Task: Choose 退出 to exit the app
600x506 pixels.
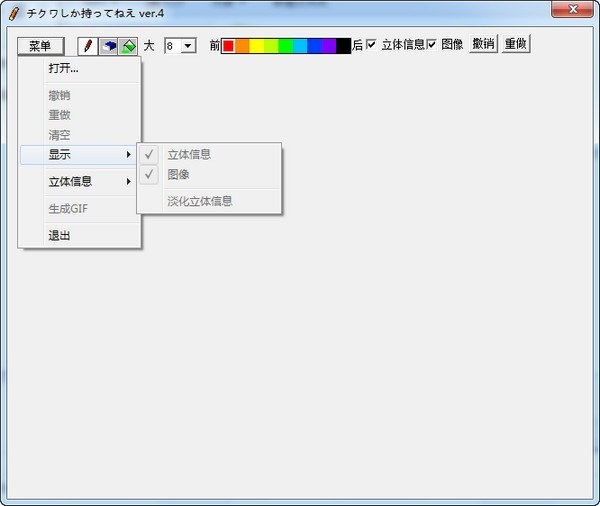Action: 80,235
